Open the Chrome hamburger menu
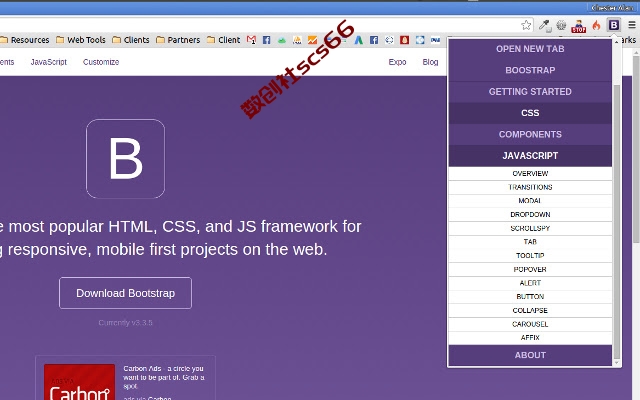The width and height of the screenshot is (640, 400). click(631, 25)
